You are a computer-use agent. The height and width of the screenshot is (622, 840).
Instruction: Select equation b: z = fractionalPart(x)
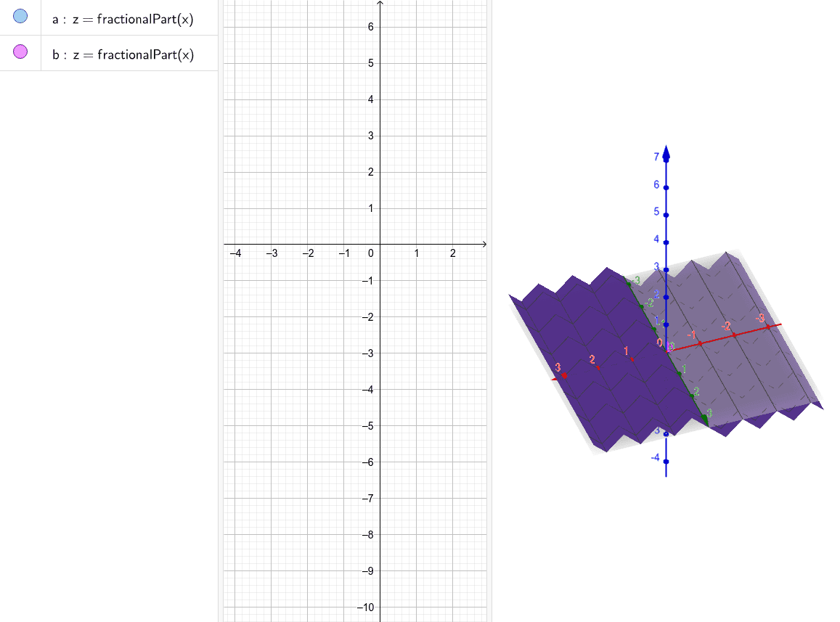[123, 54]
